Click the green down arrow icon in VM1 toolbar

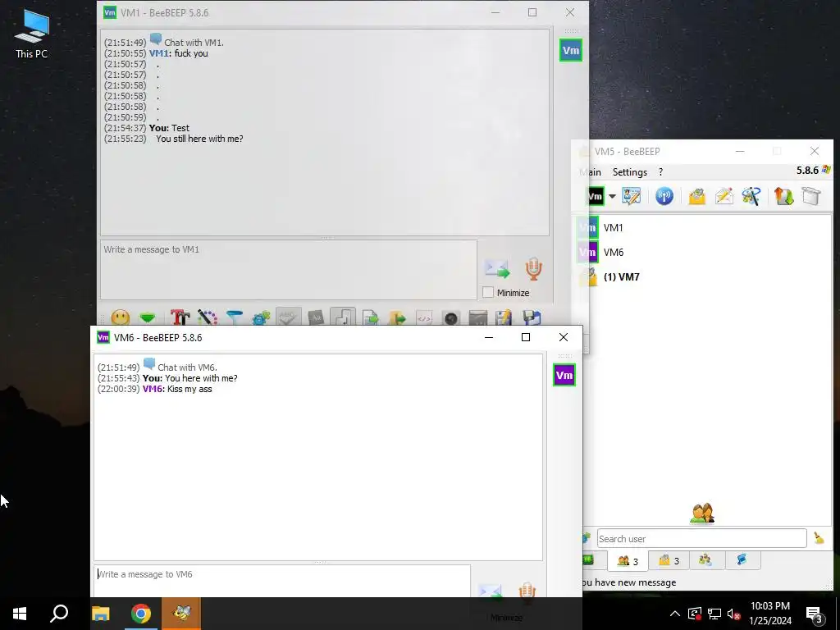(x=148, y=317)
